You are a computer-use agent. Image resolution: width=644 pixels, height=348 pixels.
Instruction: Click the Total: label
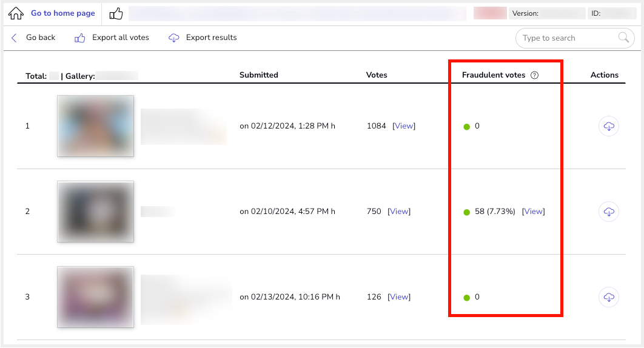pyautogui.click(x=36, y=76)
